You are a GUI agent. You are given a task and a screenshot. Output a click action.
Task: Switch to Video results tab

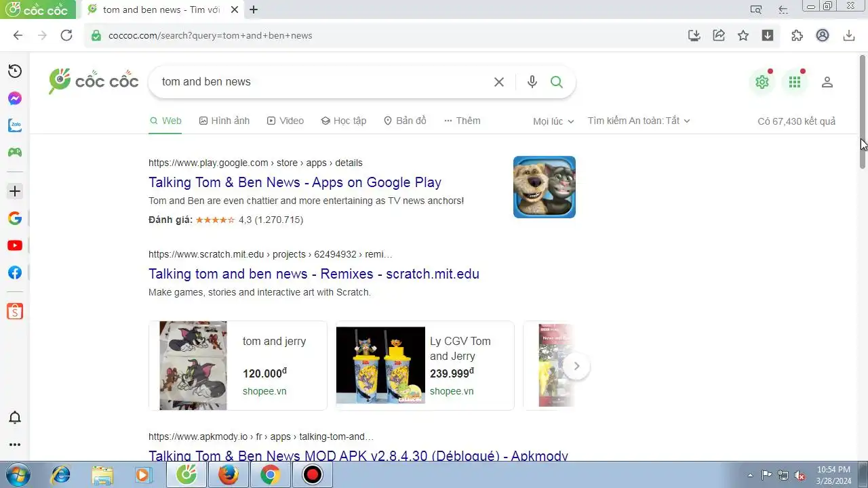tap(285, 121)
